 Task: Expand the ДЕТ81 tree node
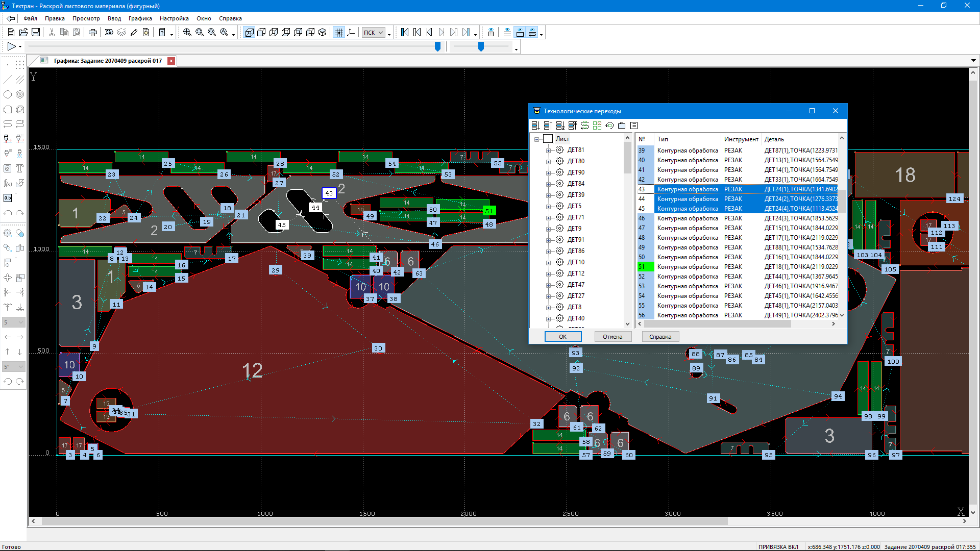[x=548, y=150]
